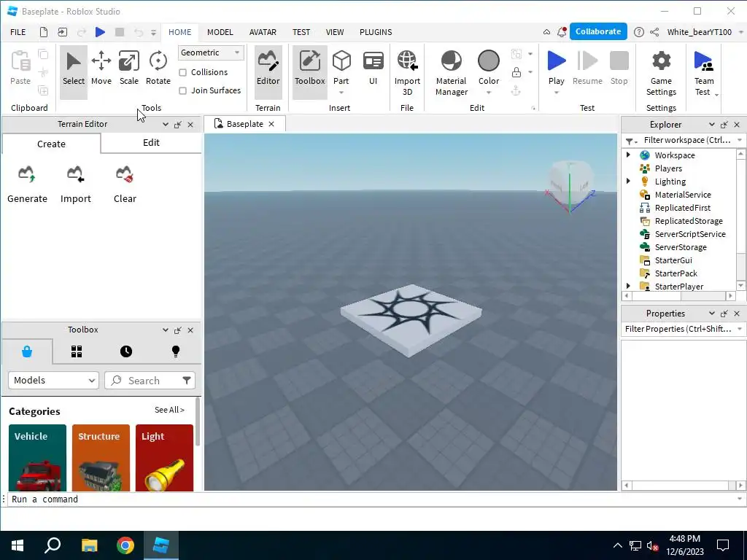Click the Toolbox search field
The image size is (747, 560).
click(150, 381)
